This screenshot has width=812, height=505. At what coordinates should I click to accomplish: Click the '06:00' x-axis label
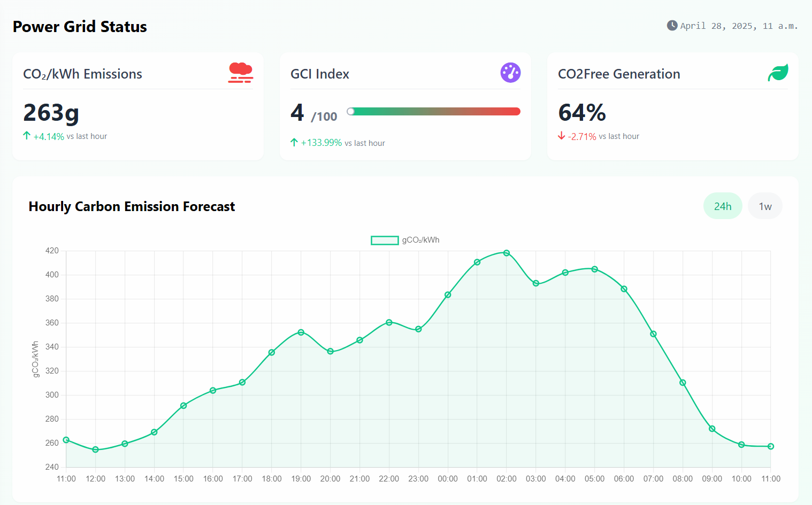tap(624, 479)
